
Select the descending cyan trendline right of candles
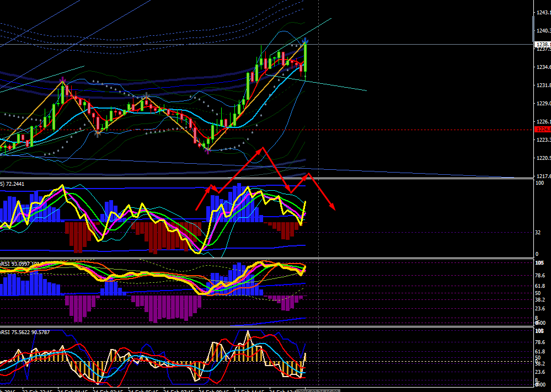point(316,83)
